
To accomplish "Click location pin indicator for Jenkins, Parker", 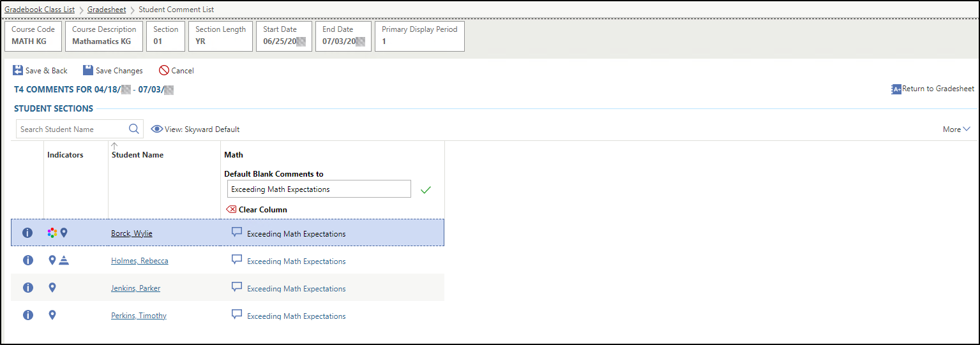I will click(x=52, y=288).
